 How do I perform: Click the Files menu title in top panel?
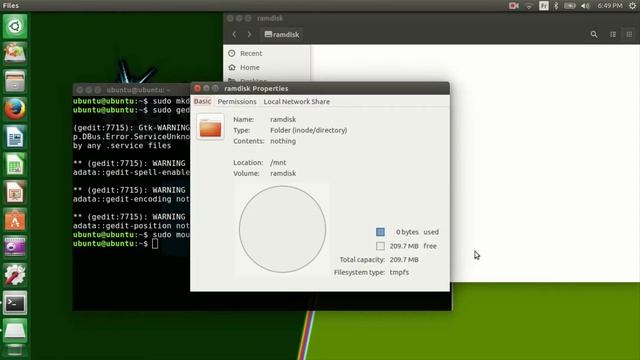click(x=11, y=5)
